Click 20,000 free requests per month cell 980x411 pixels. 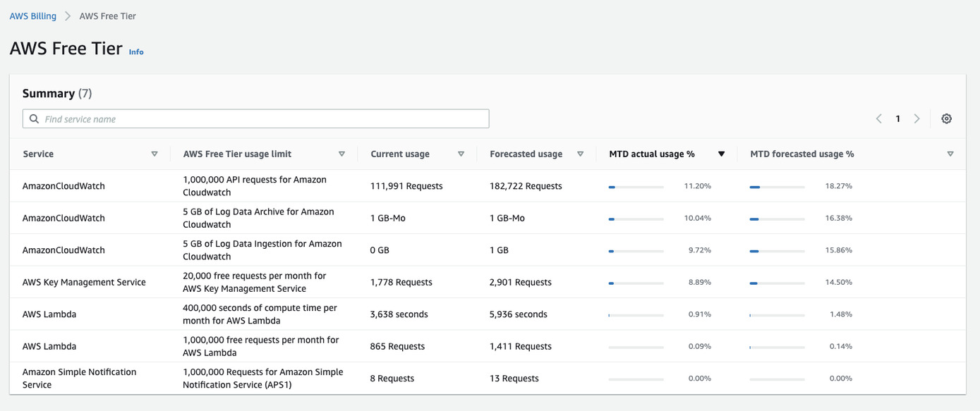click(x=254, y=282)
